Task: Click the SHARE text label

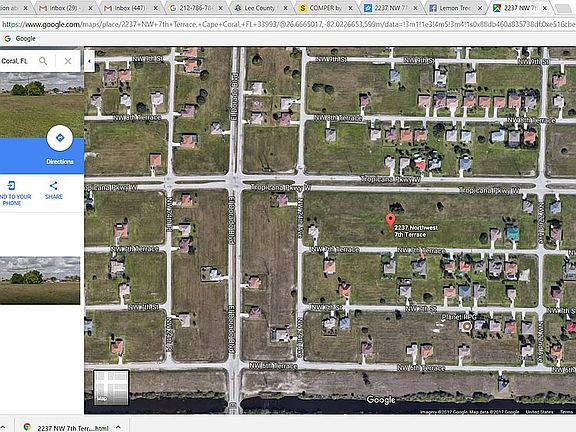Action: [54, 197]
